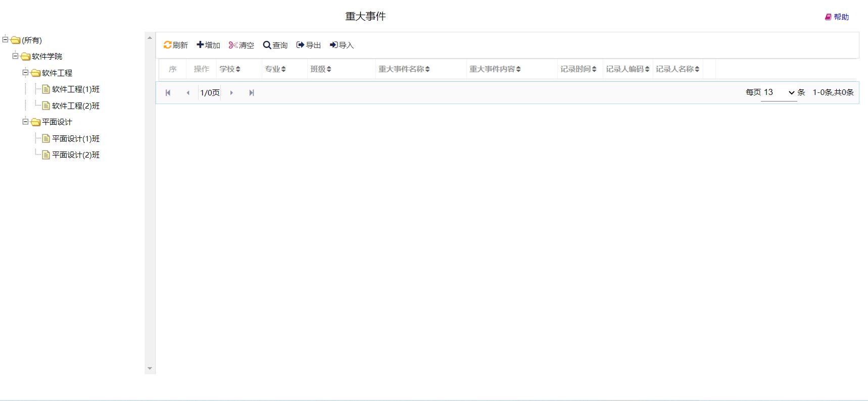Go to previous page arrow
The image size is (868, 401).
(188, 92)
